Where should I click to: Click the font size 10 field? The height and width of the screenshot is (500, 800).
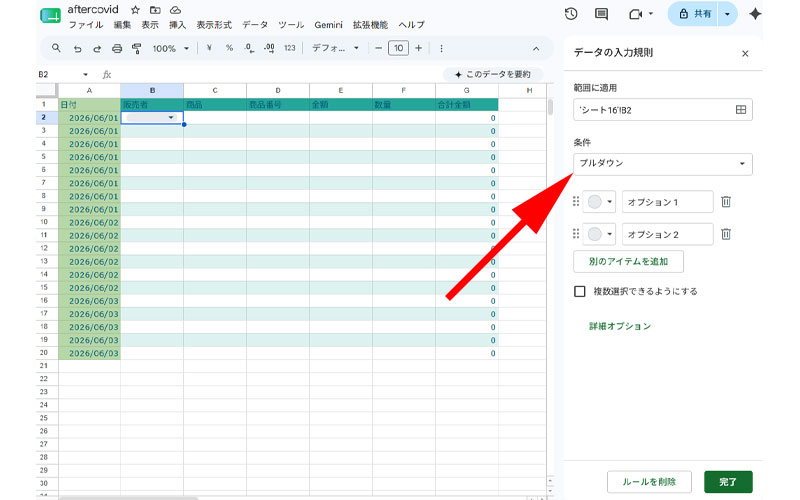[x=398, y=48]
